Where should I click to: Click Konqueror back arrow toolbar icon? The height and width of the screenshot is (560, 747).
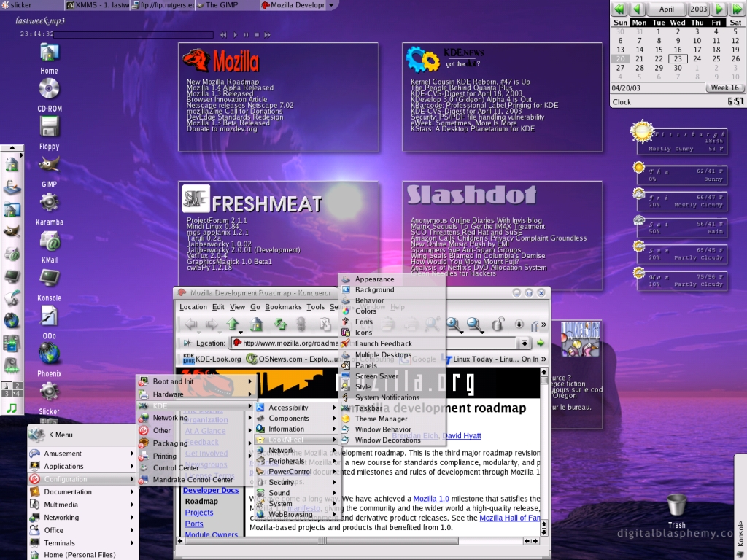click(192, 324)
